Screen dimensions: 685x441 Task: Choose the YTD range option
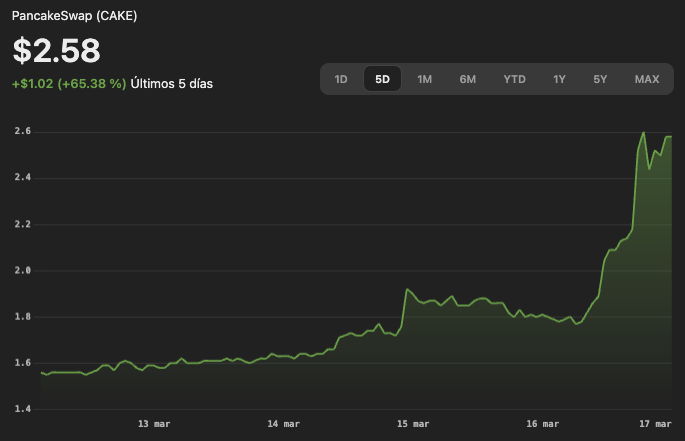click(x=514, y=79)
